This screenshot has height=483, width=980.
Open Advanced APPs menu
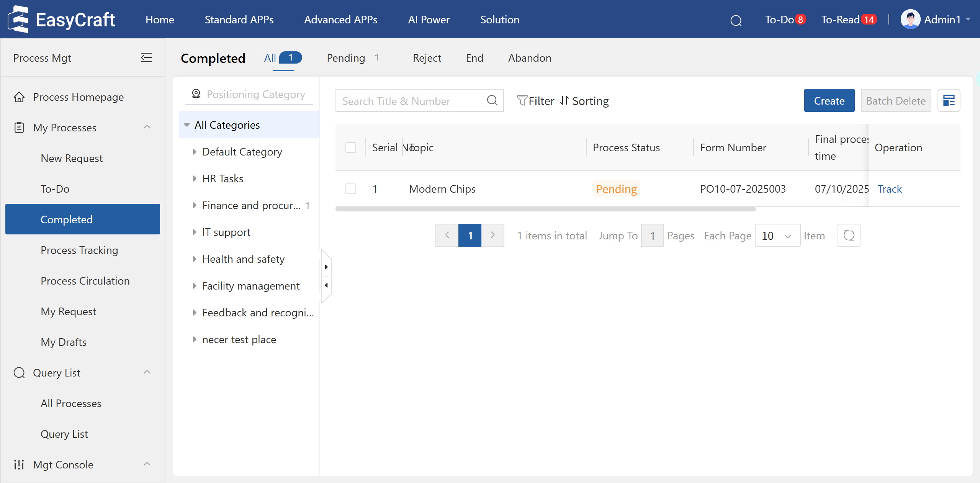(340, 20)
